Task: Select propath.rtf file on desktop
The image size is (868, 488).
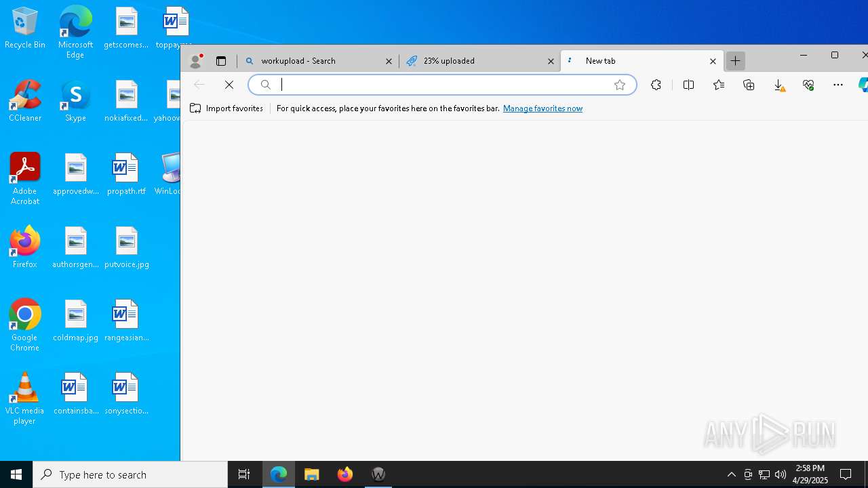Action: (x=126, y=175)
